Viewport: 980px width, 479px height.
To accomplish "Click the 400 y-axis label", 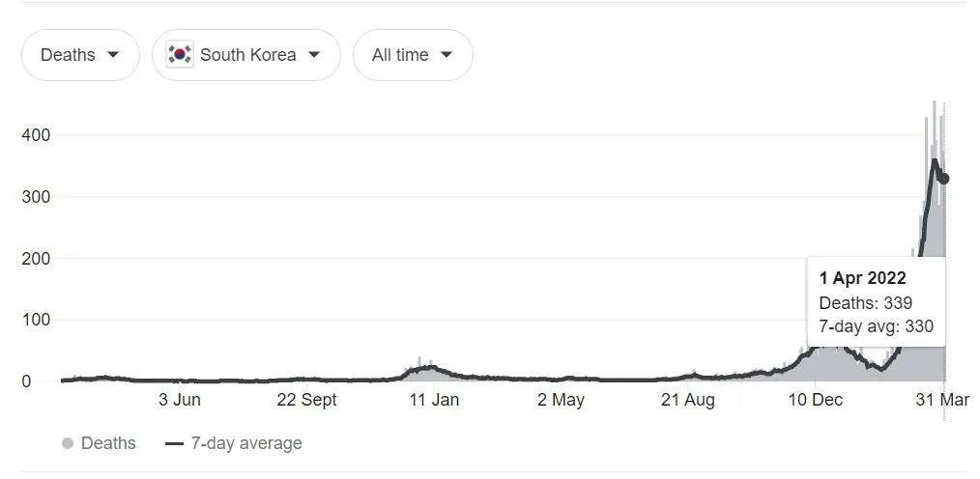I will point(35,135).
